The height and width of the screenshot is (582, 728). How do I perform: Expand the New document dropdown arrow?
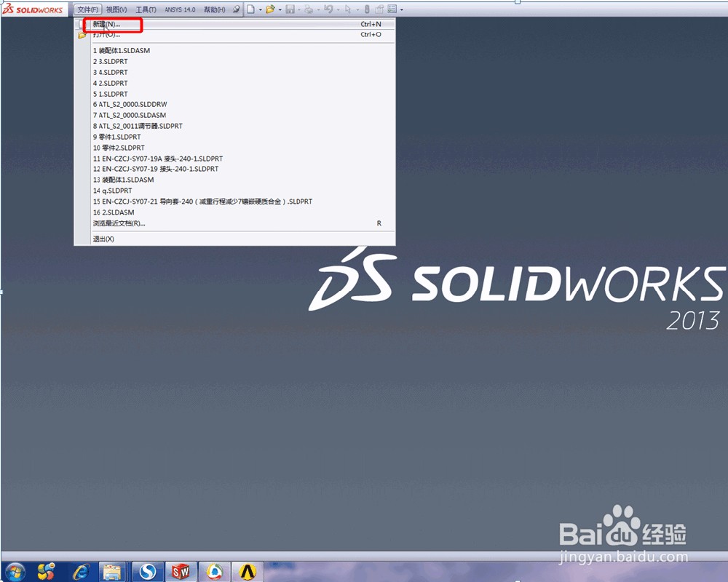pos(260,9)
